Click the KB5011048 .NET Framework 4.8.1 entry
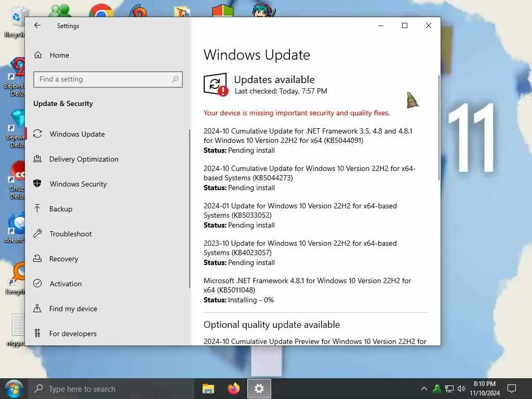The height and width of the screenshot is (399, 532). click(x=308, y=285)
